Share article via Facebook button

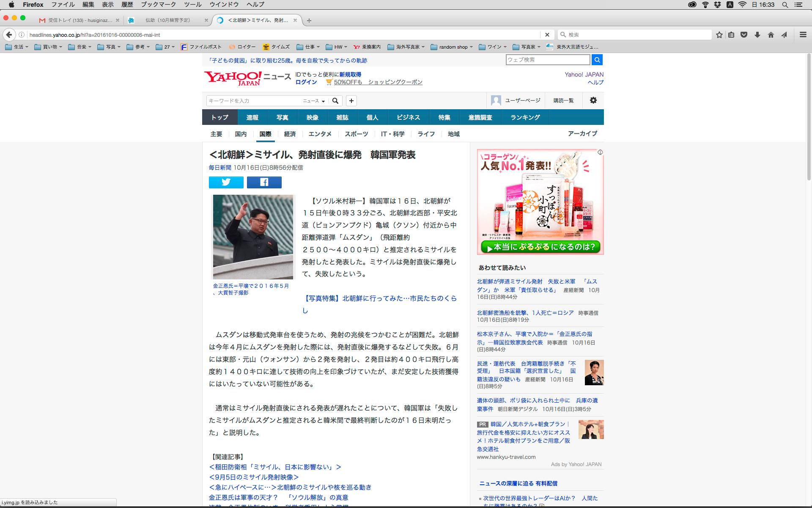pos(264,182)
